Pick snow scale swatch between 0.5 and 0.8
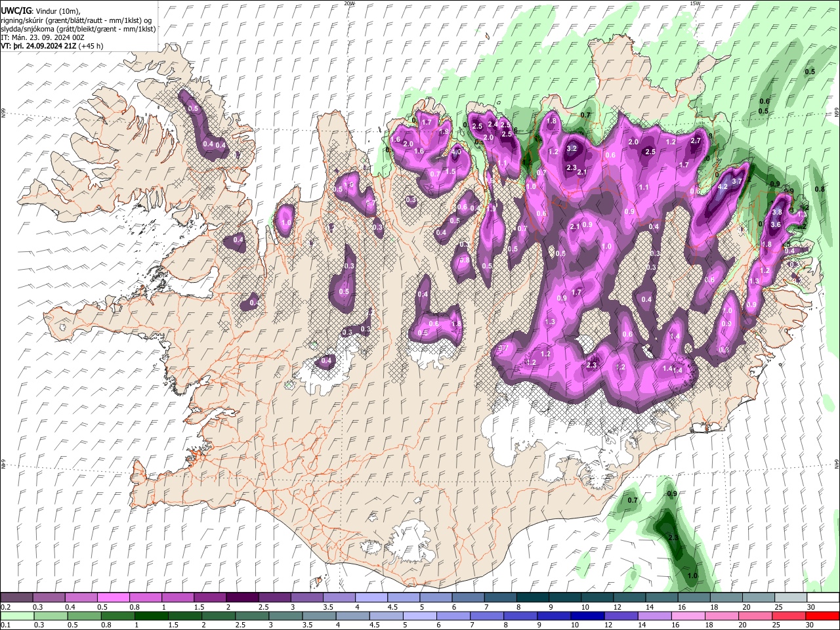This screenshot has height=630, width=840. (113, 598)
